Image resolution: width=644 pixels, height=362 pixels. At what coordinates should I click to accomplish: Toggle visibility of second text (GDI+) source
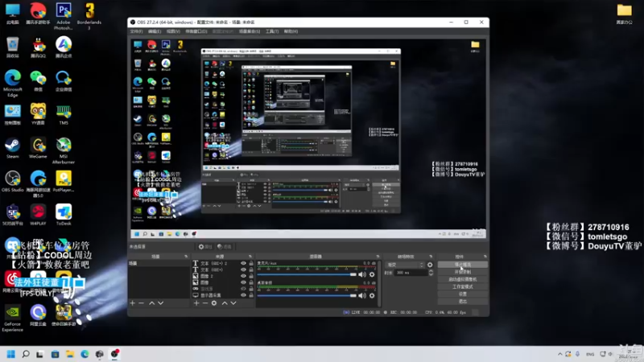[x=243, y=269]
